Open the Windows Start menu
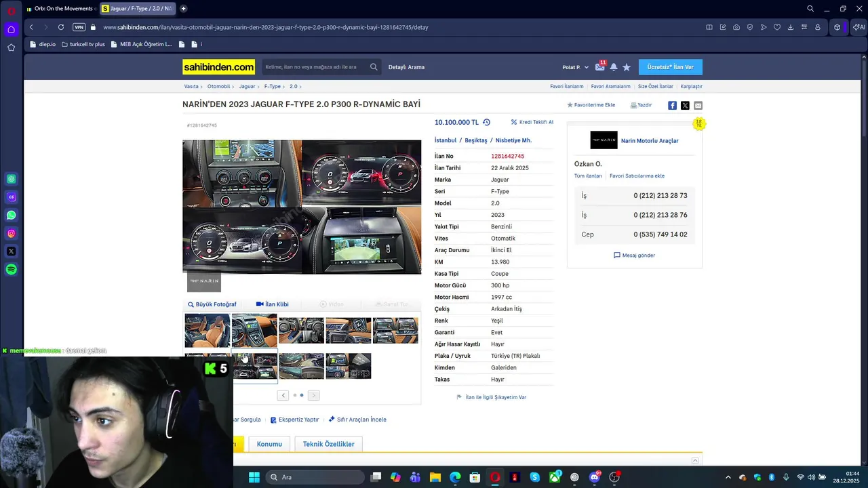Image resolution: width=868 pixels, height=488 pixels. coord(254,477)
